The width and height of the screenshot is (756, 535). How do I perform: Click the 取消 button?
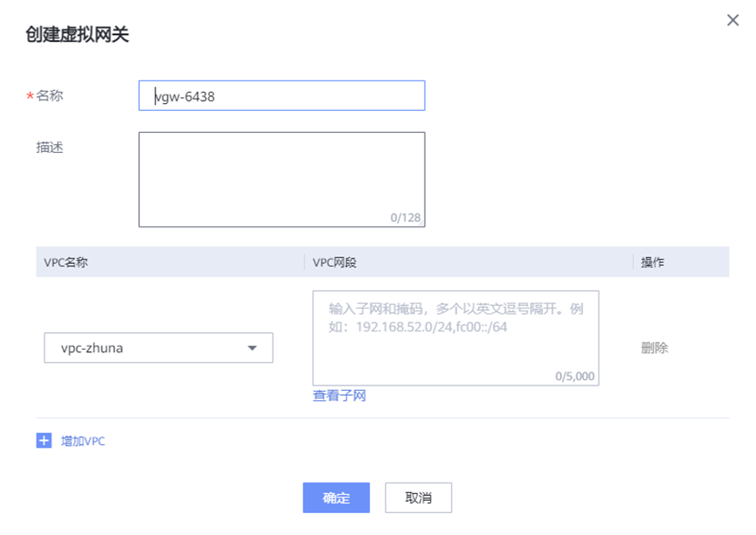419,497
